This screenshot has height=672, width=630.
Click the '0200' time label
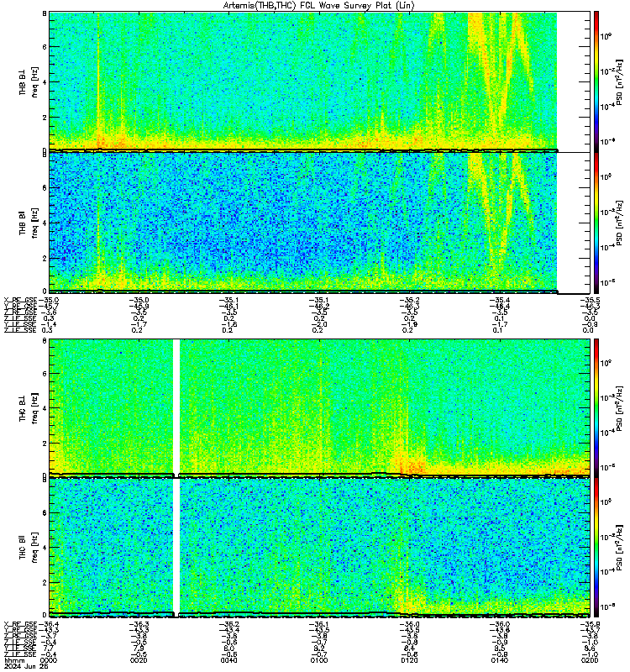[x=590, y=660]
